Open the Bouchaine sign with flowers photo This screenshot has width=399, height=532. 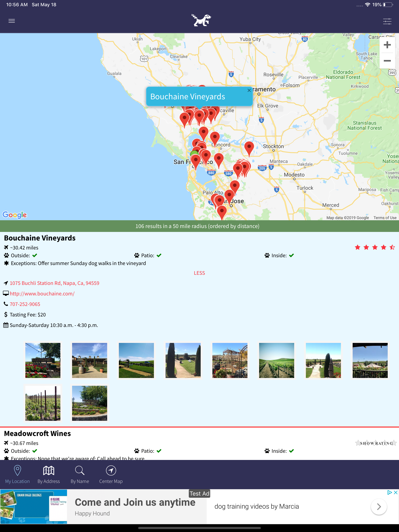click(x=43, y=360)
